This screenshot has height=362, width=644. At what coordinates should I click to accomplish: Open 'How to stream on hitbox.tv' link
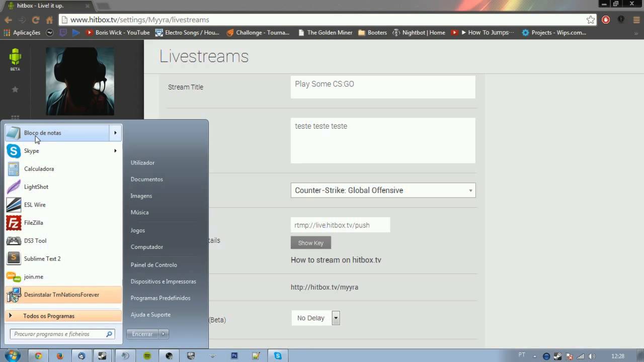pos(336,260)
